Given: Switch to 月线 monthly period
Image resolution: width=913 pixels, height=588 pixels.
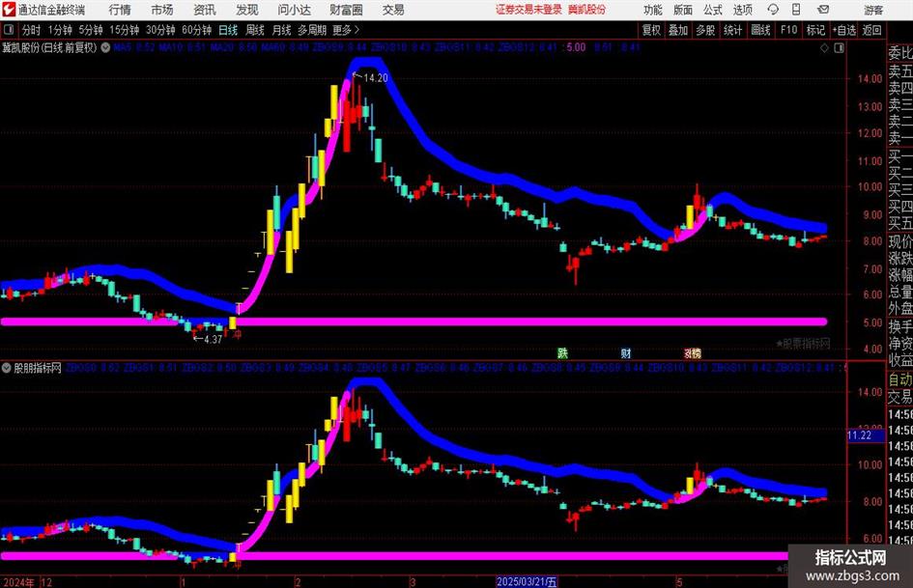Looking at the screenshot, I should coord(281,30).
